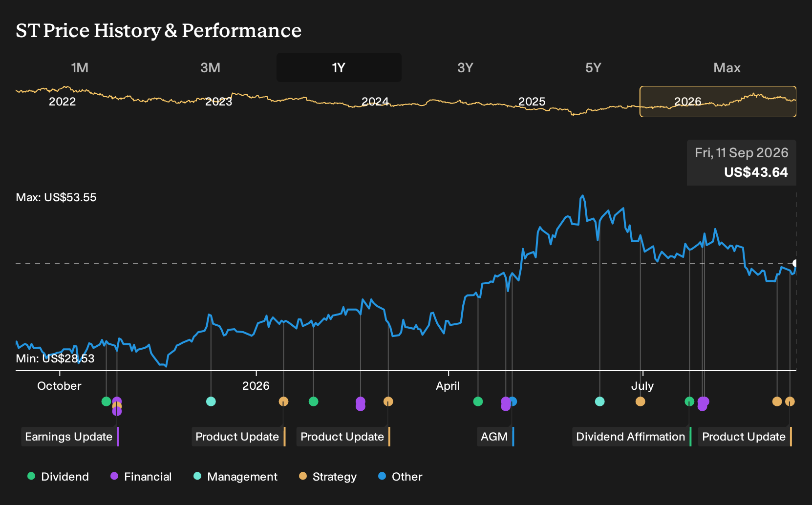Click the Min: US$28.53 label

click(x=55, y=358)
